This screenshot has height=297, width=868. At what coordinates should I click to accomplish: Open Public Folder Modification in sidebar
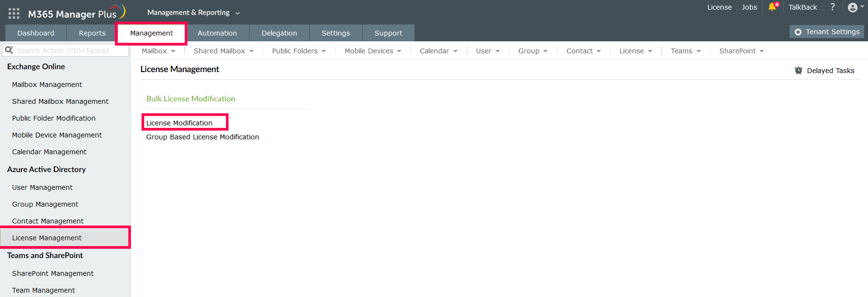54,118
